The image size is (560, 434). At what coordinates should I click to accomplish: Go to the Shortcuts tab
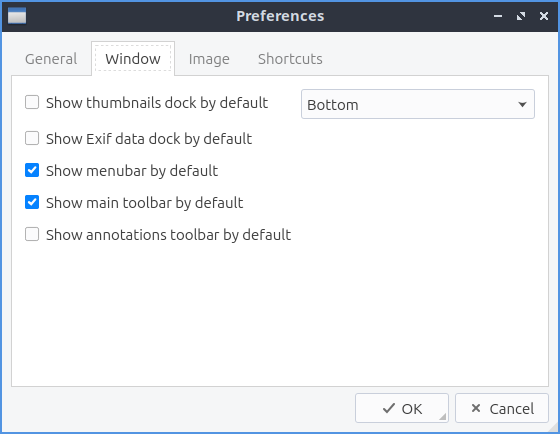point(290,59)
